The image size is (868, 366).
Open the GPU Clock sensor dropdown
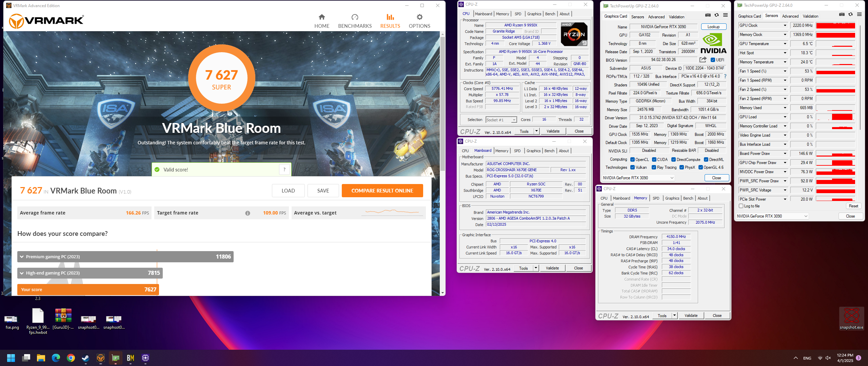(x=785, y=25)
